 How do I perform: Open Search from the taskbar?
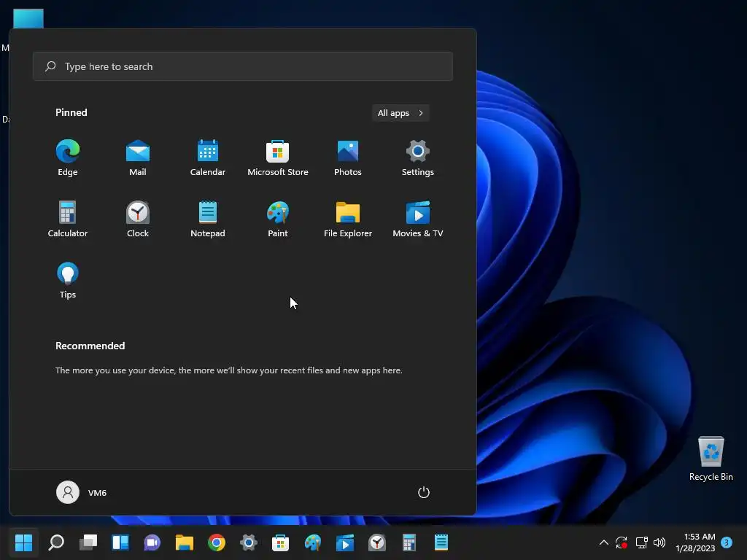(x=56, y=542)
